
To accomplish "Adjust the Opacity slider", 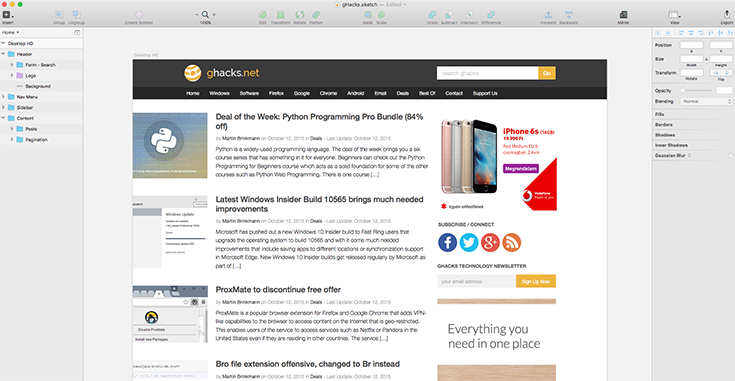I will pyautogui.click(x=697, y=90).
